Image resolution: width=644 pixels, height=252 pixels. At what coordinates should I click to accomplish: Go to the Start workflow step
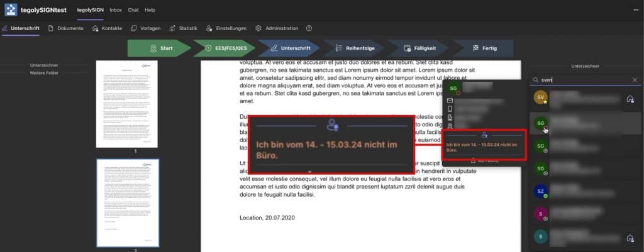point(158,48)
